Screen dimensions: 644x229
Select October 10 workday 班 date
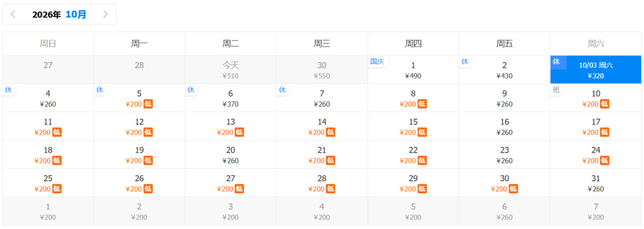(x=596, y=98)
